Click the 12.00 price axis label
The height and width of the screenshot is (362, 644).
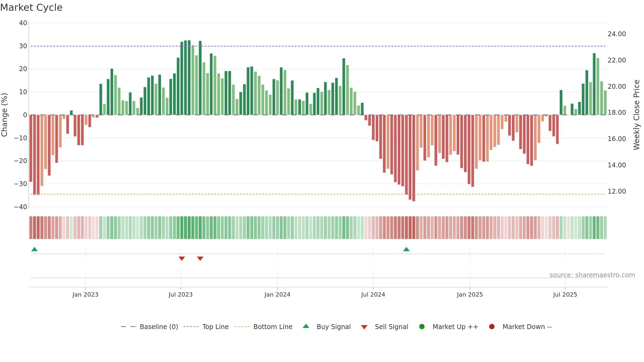[x=617, y=191]
